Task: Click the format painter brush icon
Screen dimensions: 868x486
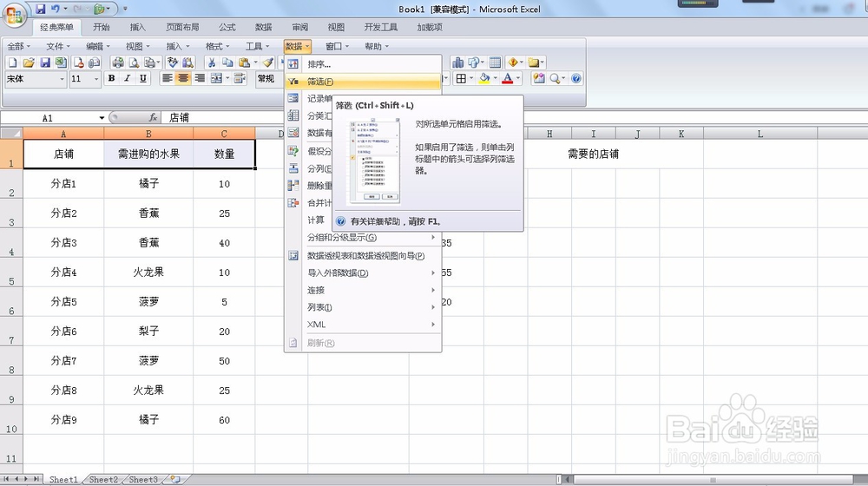Action: [x=268, y=62]
